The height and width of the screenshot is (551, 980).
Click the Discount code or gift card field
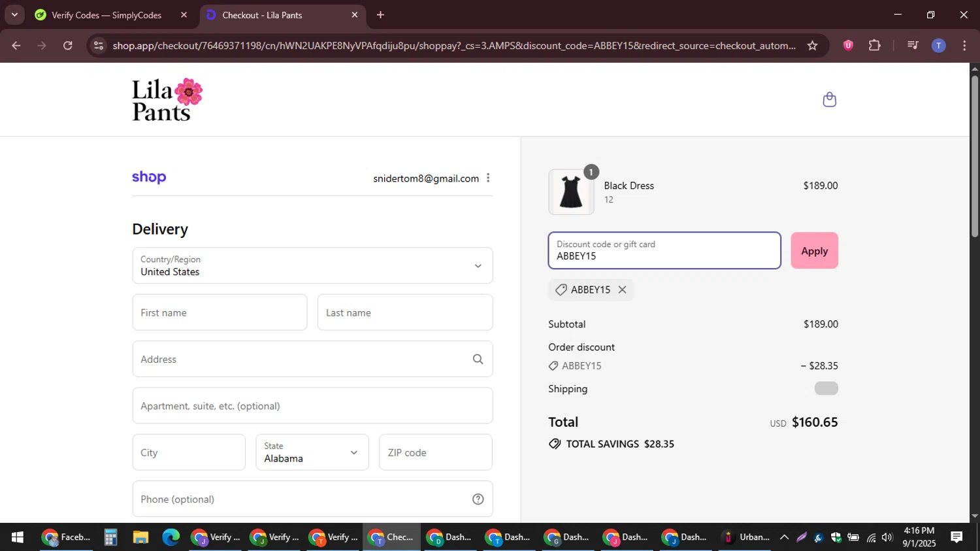click(664, 250)
